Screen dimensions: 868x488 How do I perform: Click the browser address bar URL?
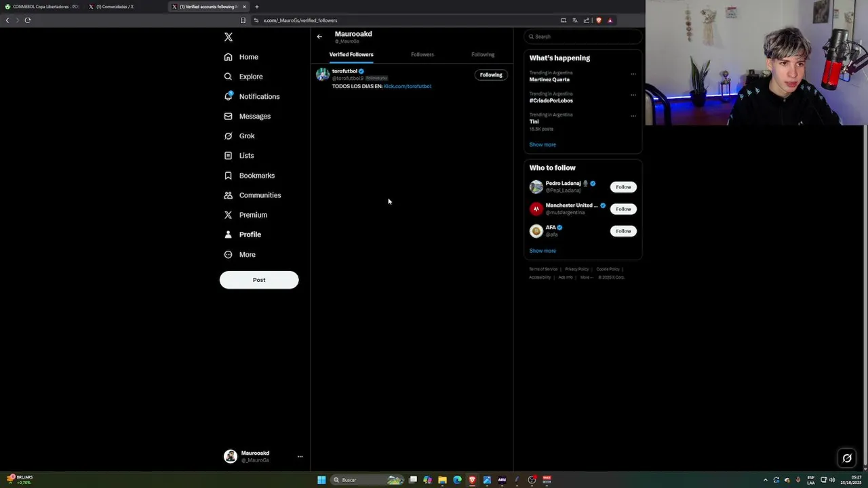point(300,20)
